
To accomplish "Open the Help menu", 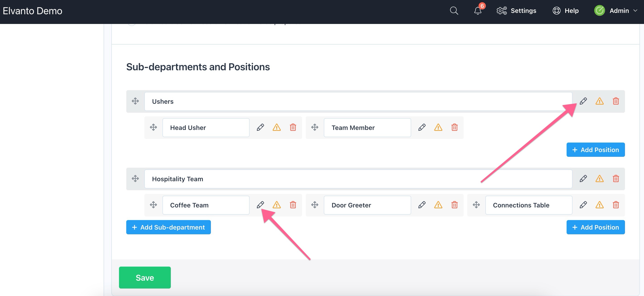I will point(565,11).
